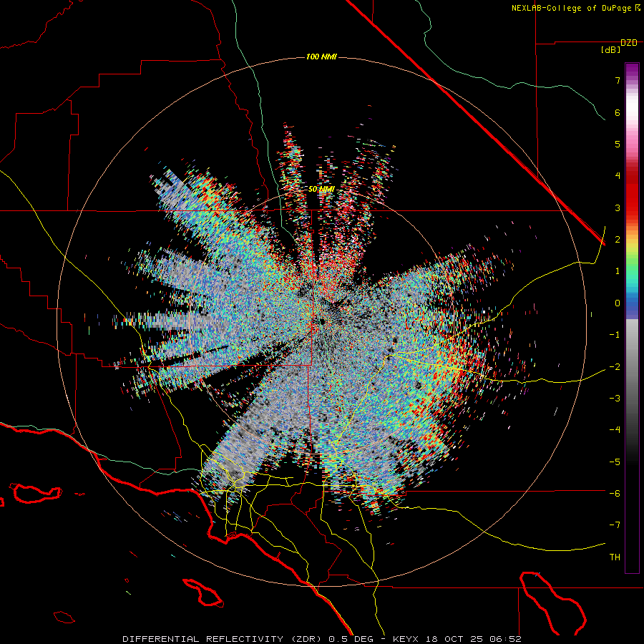The height and width of the screenshot is (644, 644).
Task: Click the 6 value on the color scale
Action: click(x=618, y=112)
